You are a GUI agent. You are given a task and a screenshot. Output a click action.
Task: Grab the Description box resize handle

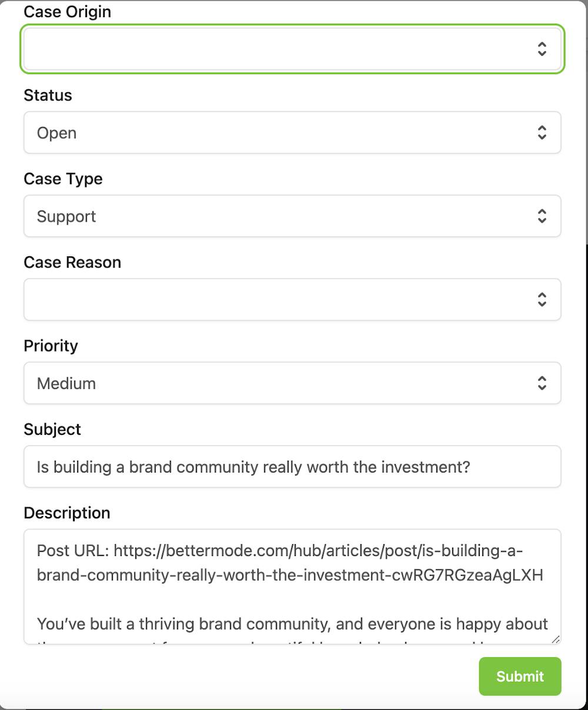coord(556,639)
